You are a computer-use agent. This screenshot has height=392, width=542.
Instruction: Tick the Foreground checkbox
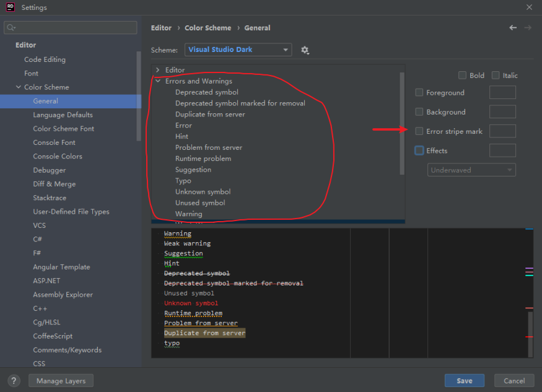419,92
